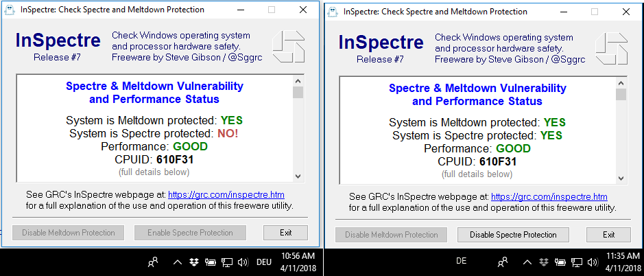Close the right InSpectre window
Screen dimensions: 644x276
click(626, 12)
